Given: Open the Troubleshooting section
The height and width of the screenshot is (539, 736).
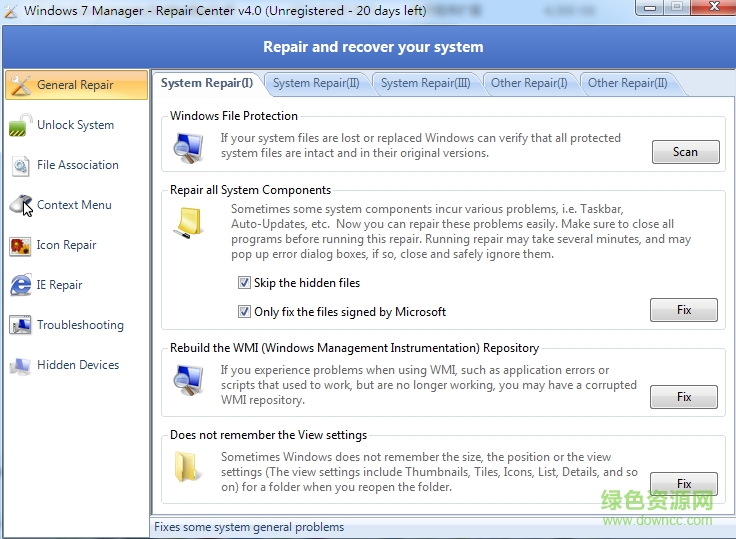Looking at the screenshot, I should pyautogui.click(x=77, y=325).
